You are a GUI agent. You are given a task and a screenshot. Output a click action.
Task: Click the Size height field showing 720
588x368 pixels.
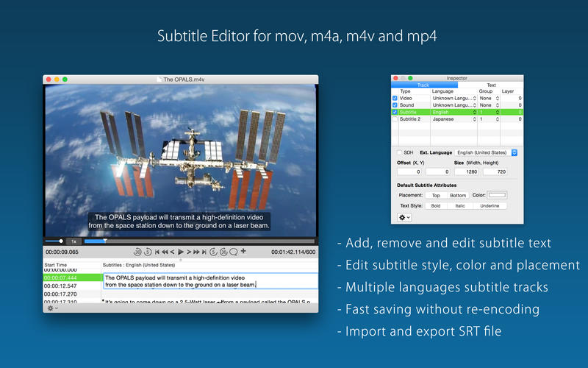click(x=495, y=171)
